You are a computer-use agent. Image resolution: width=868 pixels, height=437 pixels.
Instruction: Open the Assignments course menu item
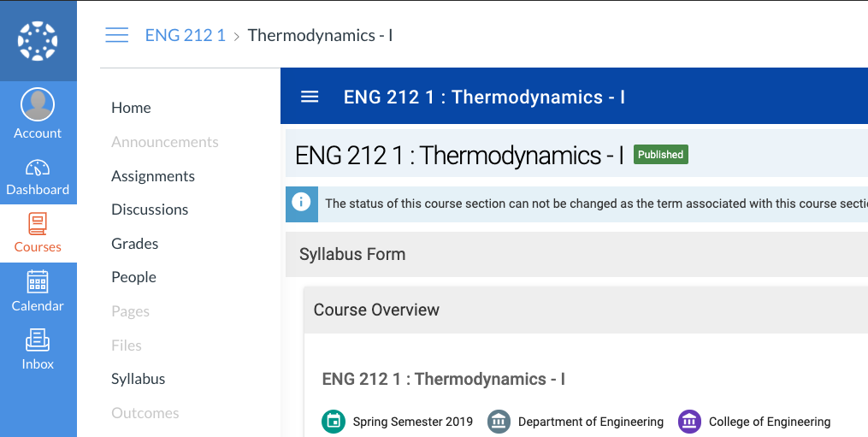pos(153,176)
